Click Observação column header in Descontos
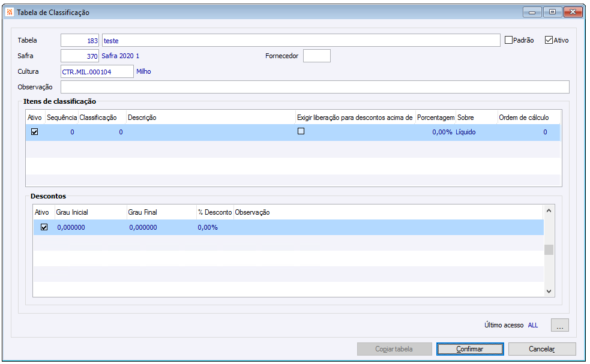The width and height of the screenshot is (590, 364). [x=388, y=212]
